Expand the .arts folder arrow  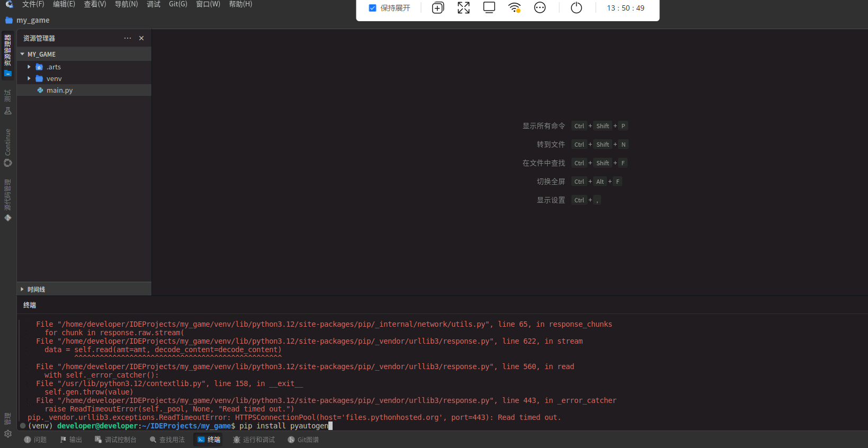pos(29,67)
